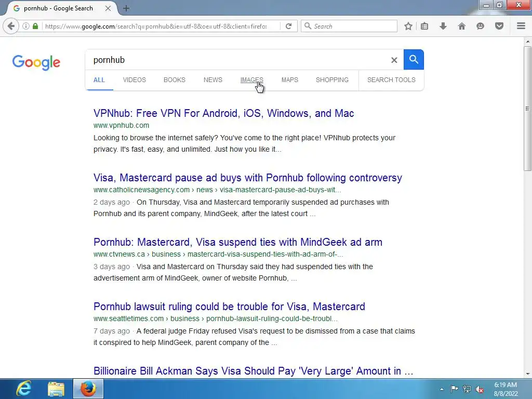Image resolution: width=532 pixels, height=399 pixels.
Task: Open the lawsuit ruling Seattle Times result
Action: [229, 307]
